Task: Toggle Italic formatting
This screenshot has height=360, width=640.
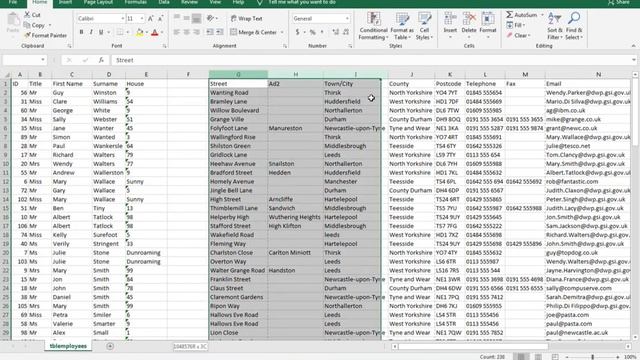Action: tap(91, 32)
